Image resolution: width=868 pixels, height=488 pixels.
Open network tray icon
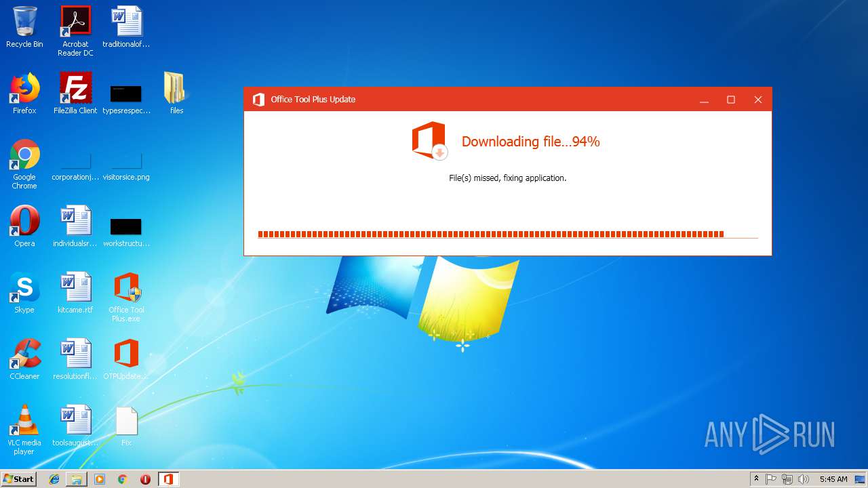pos(787,479)
